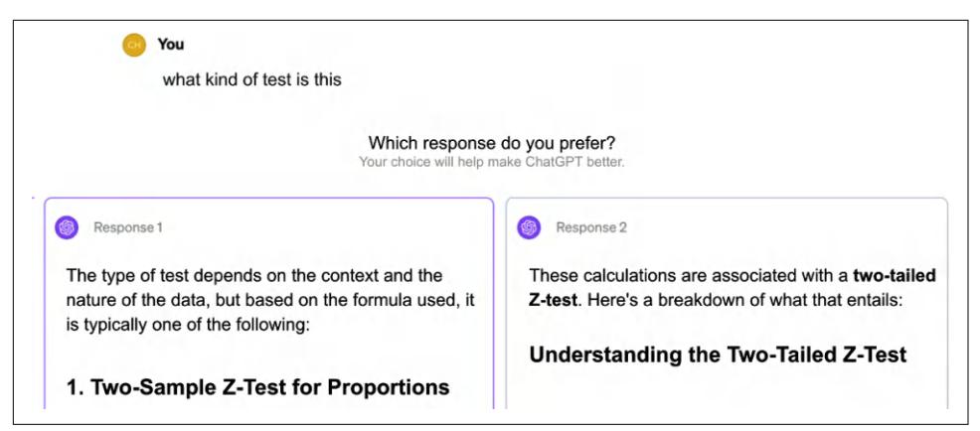Click the ChatGPT logo beside Response 1

coord(67,227)
